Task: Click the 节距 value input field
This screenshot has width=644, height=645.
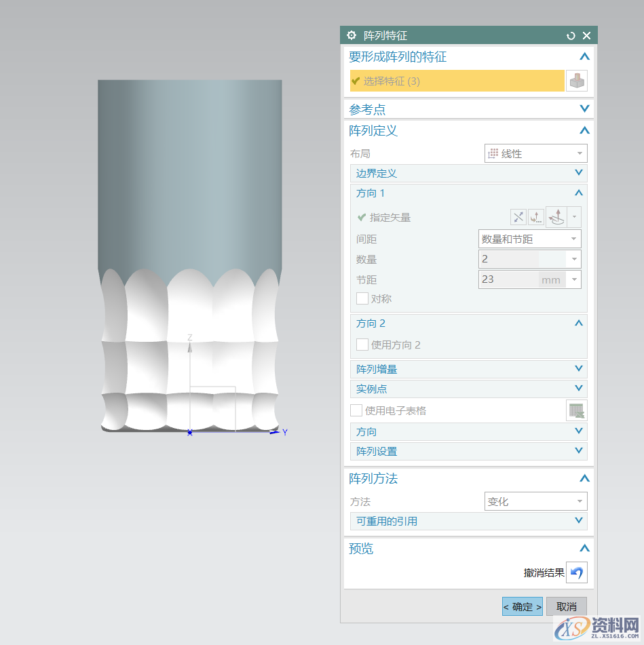Action: 508,279
